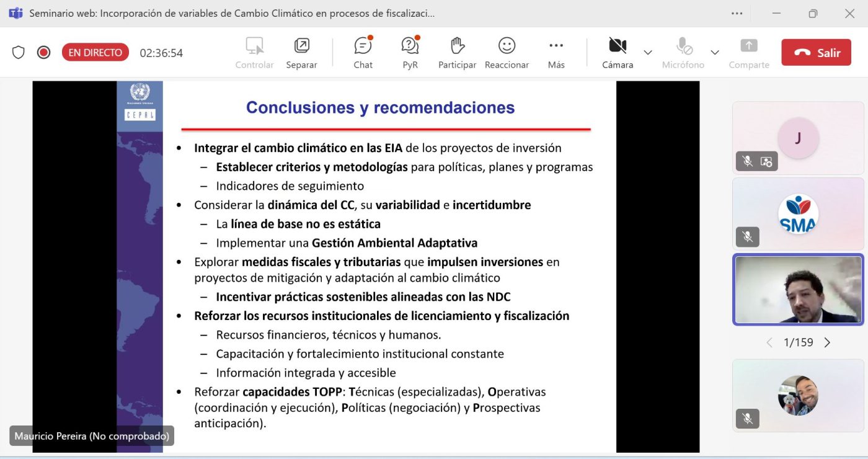Screen dimensions: 868x459
Task: Select the SMA participant tile
Action: click(x=798, y=214)
